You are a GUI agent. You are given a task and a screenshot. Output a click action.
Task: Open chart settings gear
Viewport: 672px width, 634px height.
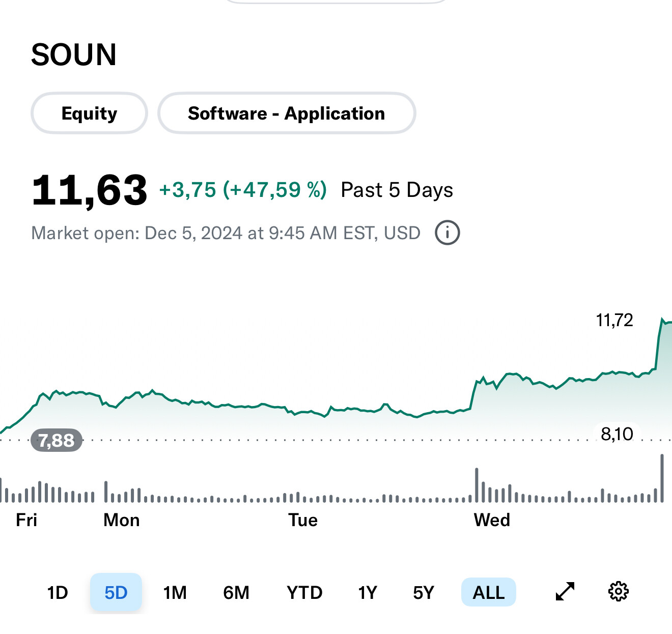click(x=619, y=592)
